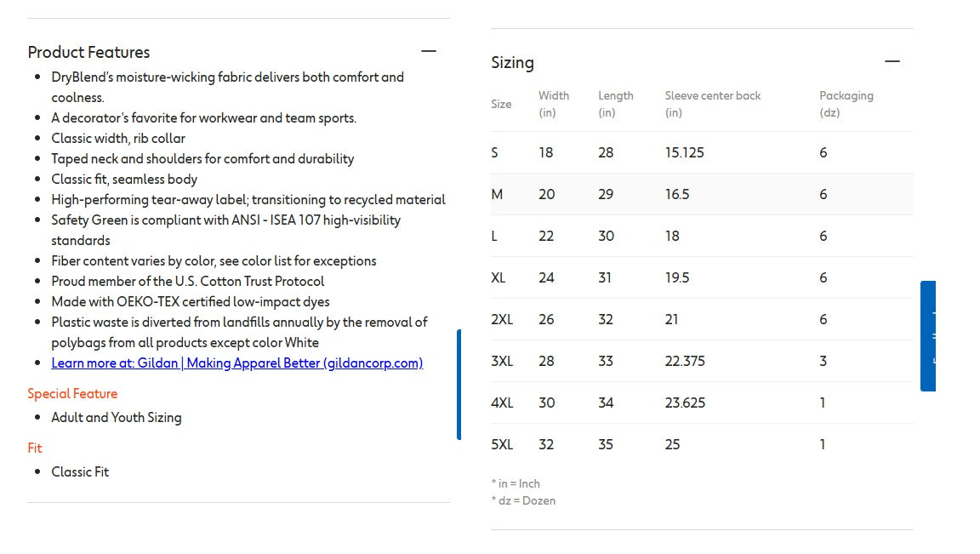Screen dimensions: 980x554
Task: Click the Size column header
Action: (x=501, y=104)
